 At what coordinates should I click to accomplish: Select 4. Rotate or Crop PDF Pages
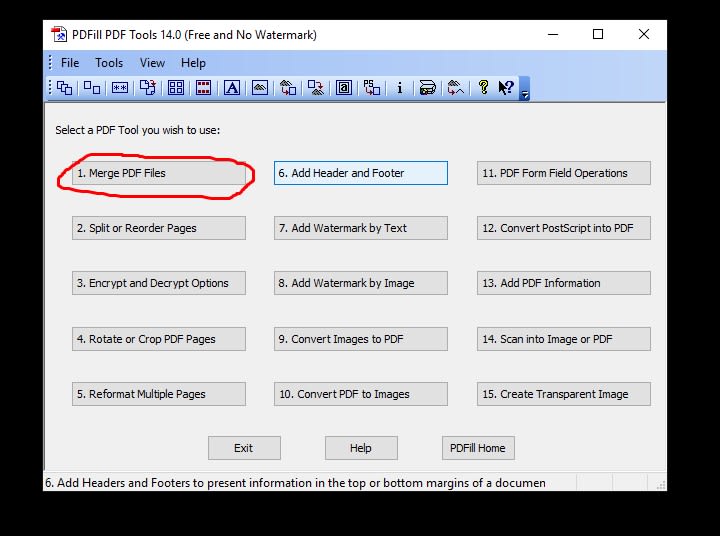click(159, 339)
